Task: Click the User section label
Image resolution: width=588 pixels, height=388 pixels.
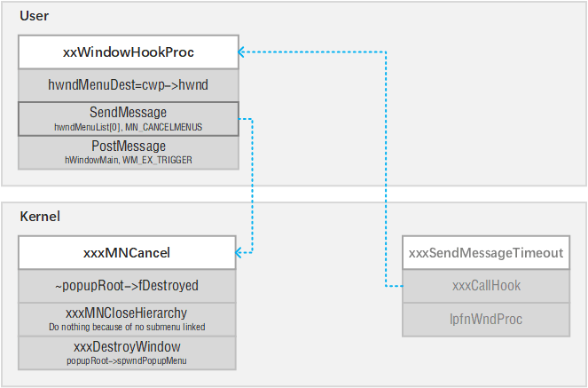Action: tap(35, 16)
